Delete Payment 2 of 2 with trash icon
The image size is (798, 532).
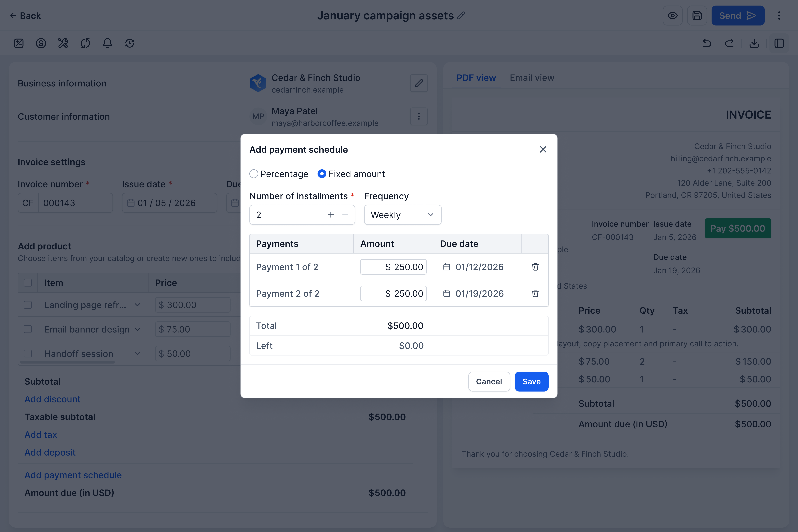(535, 293)
